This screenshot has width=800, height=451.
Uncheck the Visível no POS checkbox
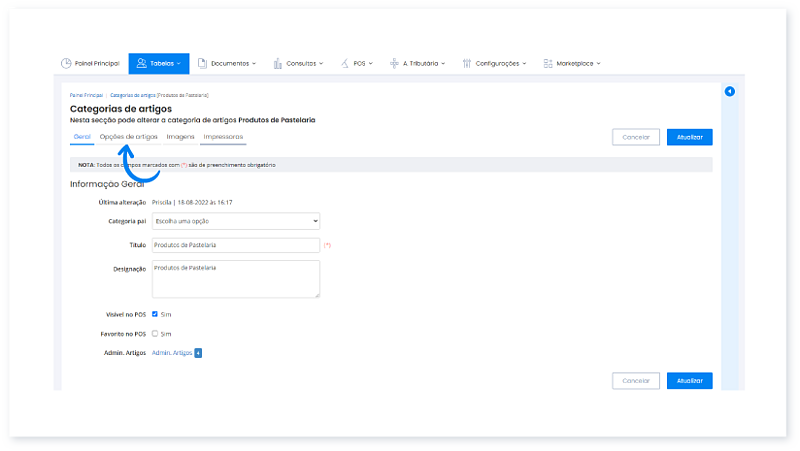point(155,314)
